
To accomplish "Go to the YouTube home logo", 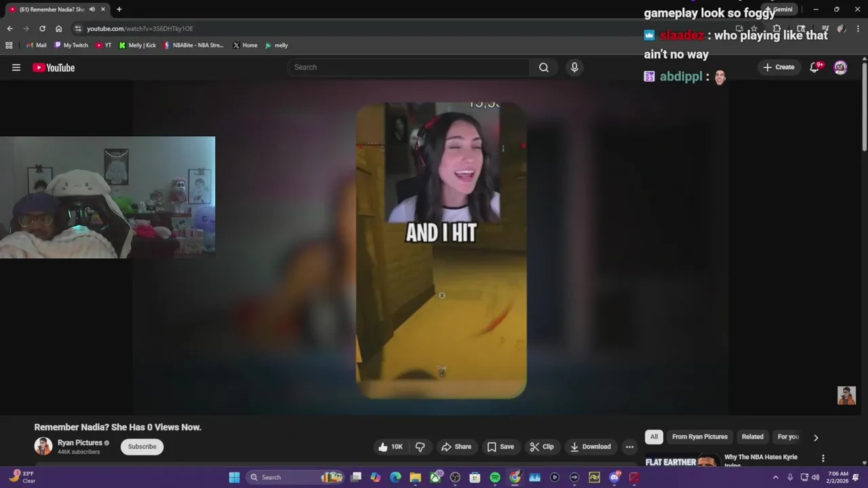I will click(x=54, y=67).
